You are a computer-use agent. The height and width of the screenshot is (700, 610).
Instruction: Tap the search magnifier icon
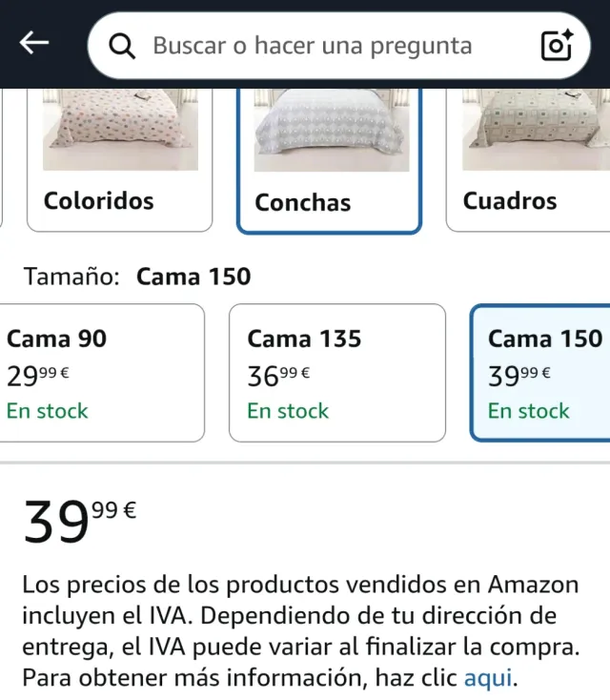pos(123,46)
